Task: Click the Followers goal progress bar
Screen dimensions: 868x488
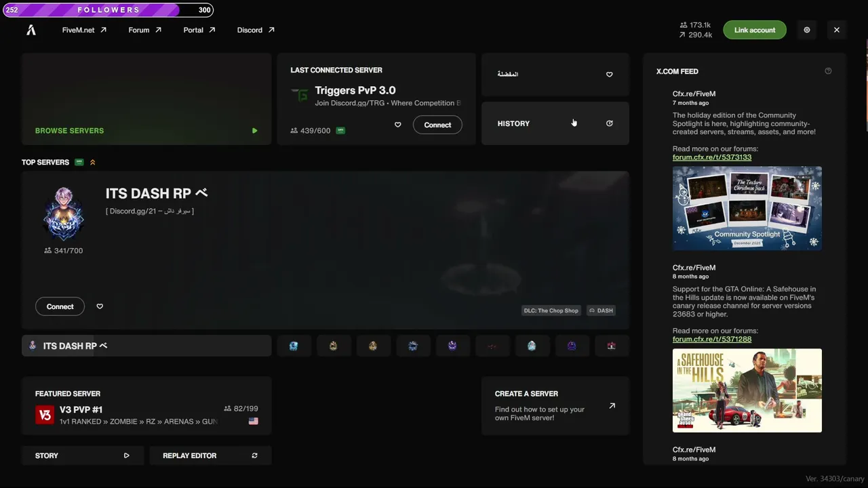Action: (x=108, y=10)
